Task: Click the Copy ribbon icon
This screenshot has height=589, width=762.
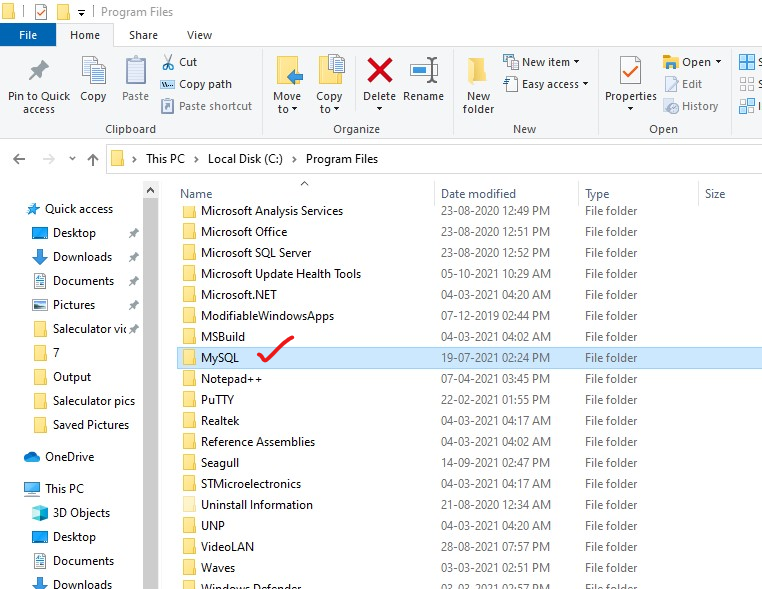Action: pos(93,71)
